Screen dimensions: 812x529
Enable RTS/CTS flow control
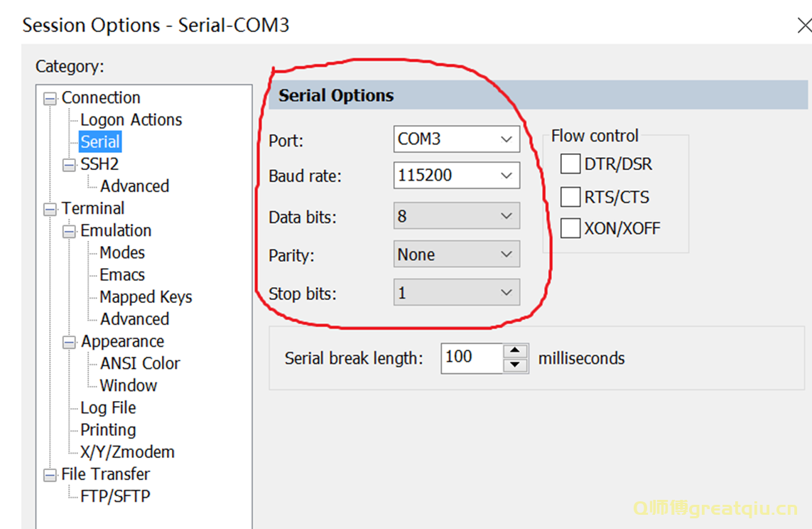(570, 197)
